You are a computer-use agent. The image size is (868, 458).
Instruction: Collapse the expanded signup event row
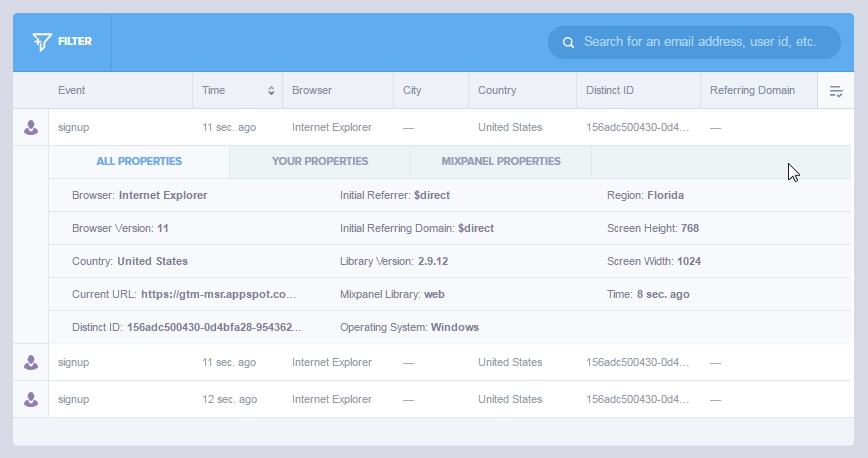pos(433,127)
